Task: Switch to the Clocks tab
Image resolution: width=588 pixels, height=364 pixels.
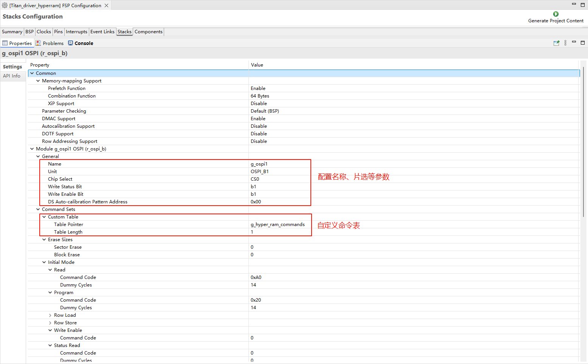Action: 43,32
